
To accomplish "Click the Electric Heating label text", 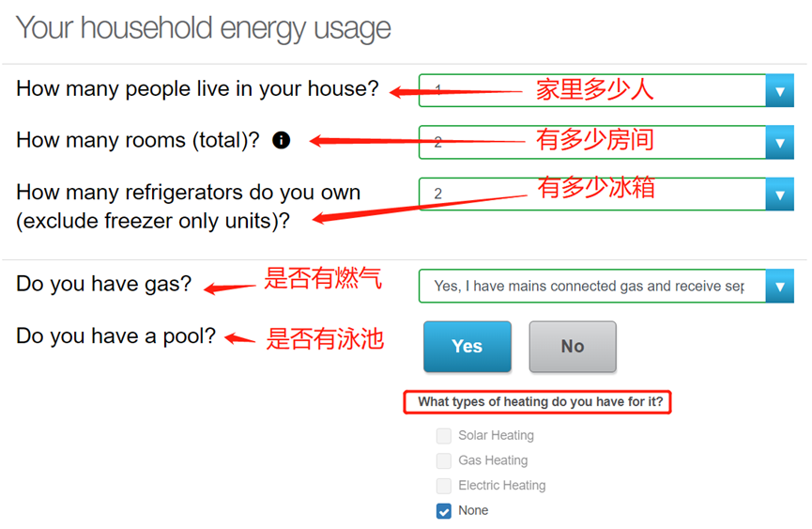I will [x=502, y=485].
